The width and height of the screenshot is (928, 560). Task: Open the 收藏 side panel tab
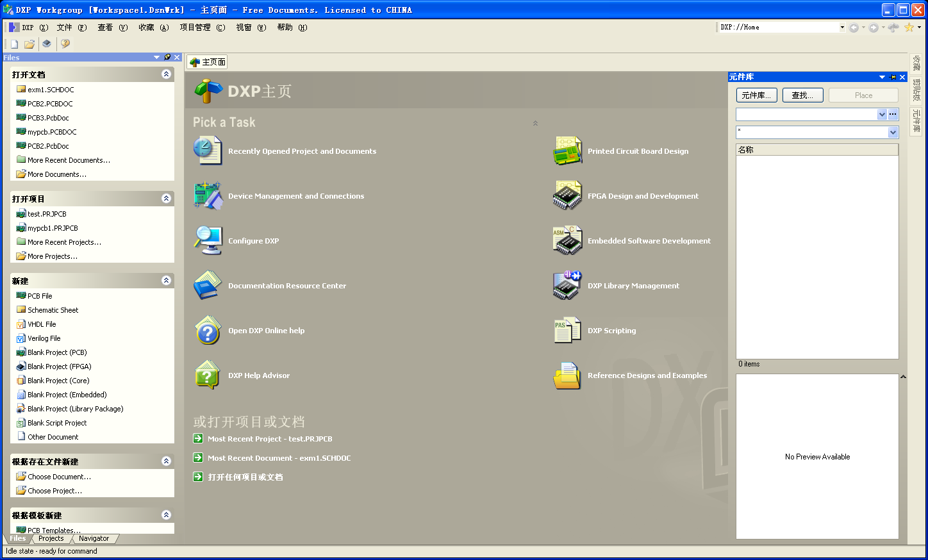tap(916, 63)
